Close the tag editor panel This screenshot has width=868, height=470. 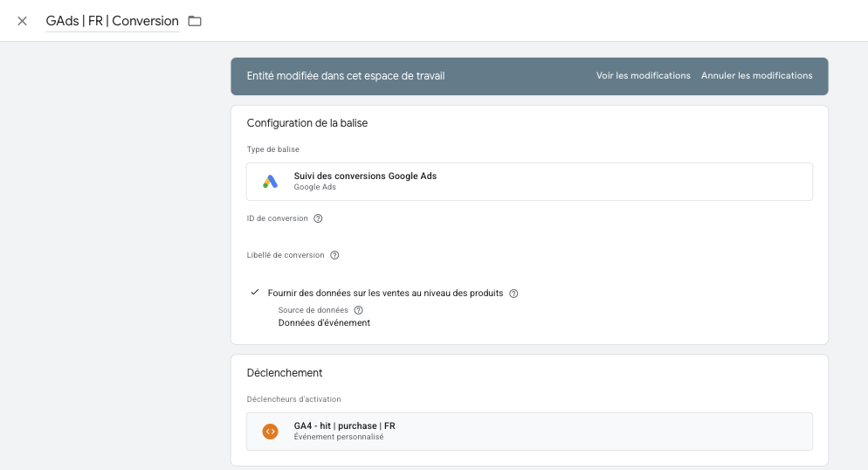click(x=23, y=21)
